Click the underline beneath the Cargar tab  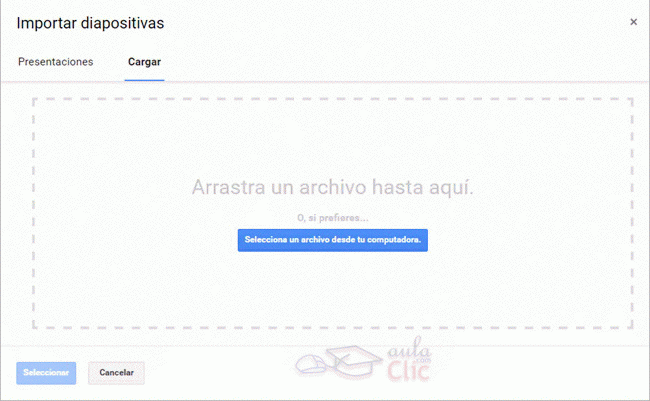point(144,78)
